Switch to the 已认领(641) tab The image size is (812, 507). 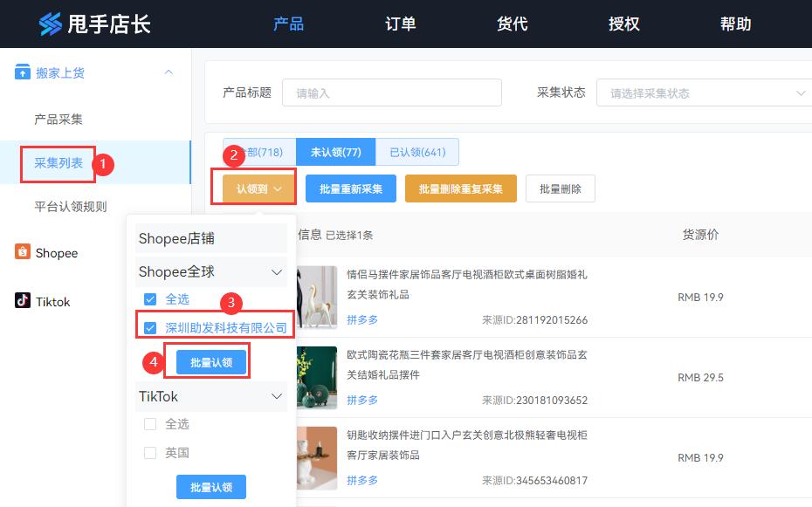(418, 151)
